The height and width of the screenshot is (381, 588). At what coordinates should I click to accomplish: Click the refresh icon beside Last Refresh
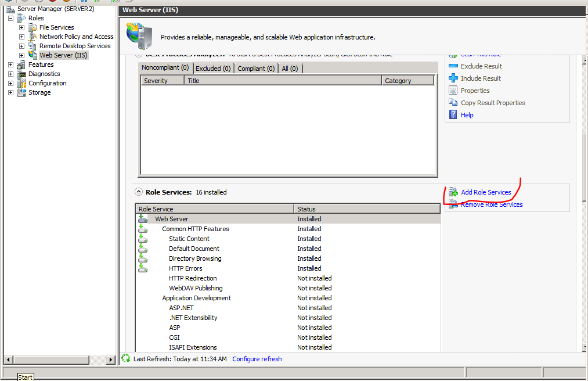click(126, 358)
